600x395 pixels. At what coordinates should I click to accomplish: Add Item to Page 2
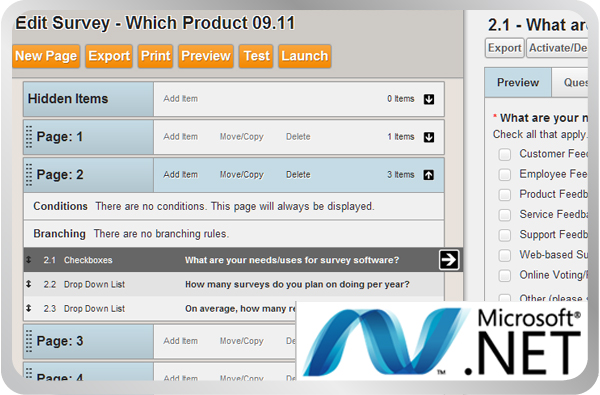(181, 175)
